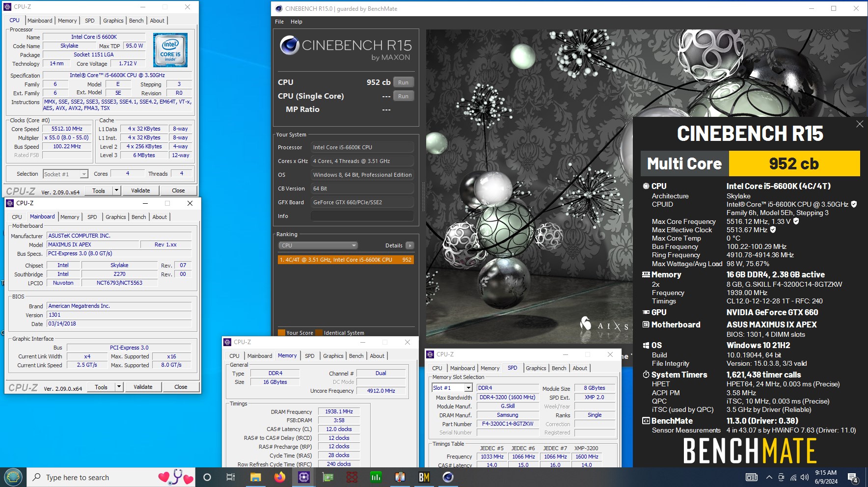
Task: Click the Type here to search box
Action: tap(93, 477)
